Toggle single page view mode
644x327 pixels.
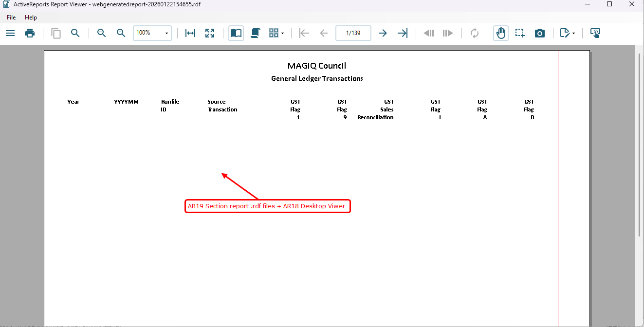(x=236, y=33)
